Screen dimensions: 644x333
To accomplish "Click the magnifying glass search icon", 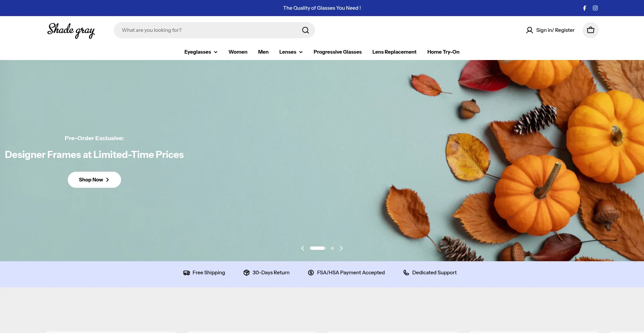I will click(x=305, y=30).
